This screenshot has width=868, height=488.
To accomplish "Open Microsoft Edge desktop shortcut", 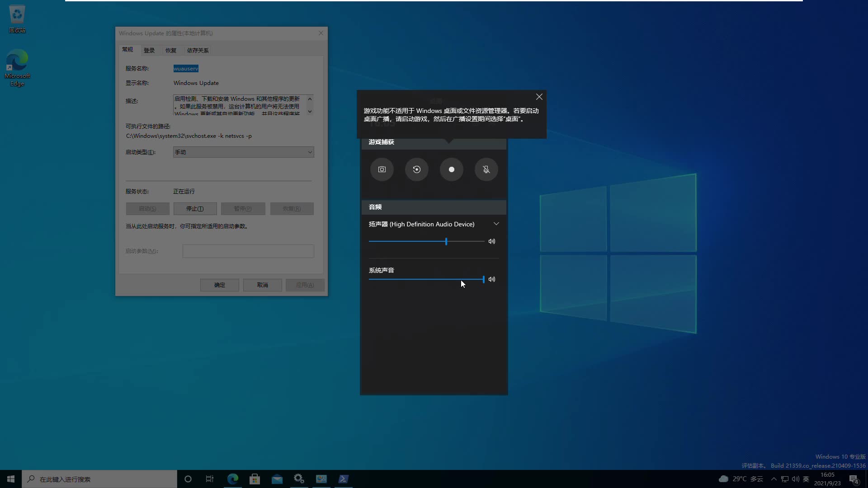I will (17, 68).
